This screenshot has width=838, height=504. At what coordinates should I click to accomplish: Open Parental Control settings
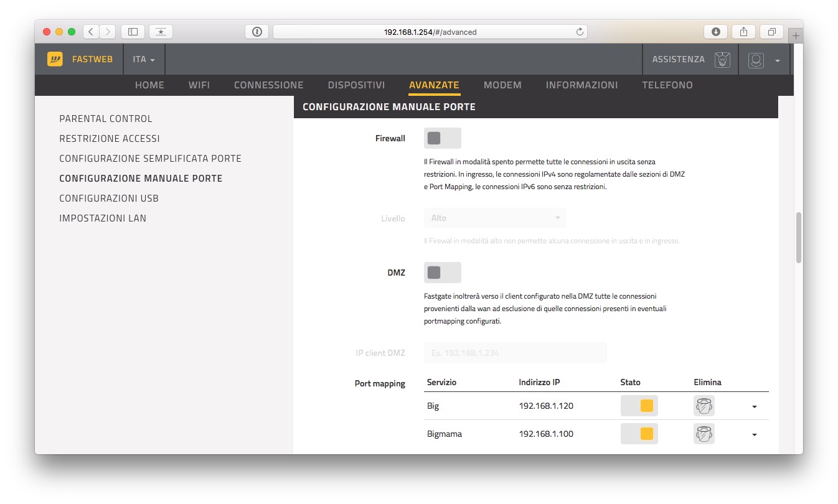106,119
